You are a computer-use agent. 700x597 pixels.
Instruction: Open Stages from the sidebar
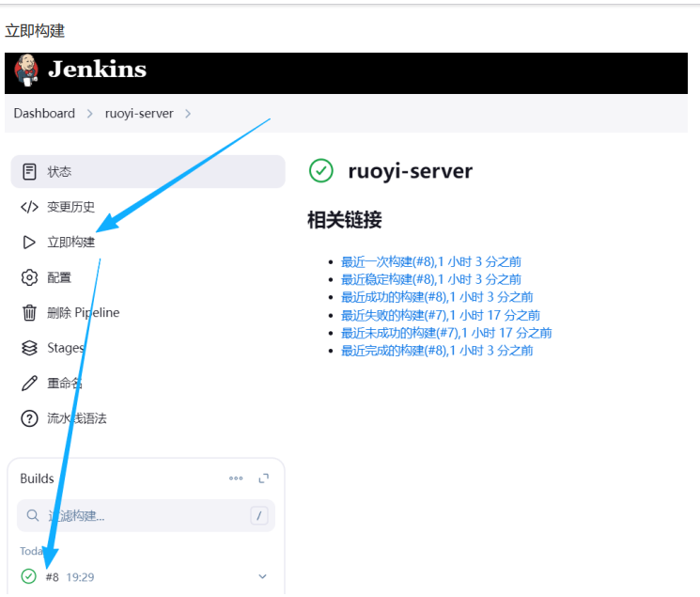pos(66,348)
